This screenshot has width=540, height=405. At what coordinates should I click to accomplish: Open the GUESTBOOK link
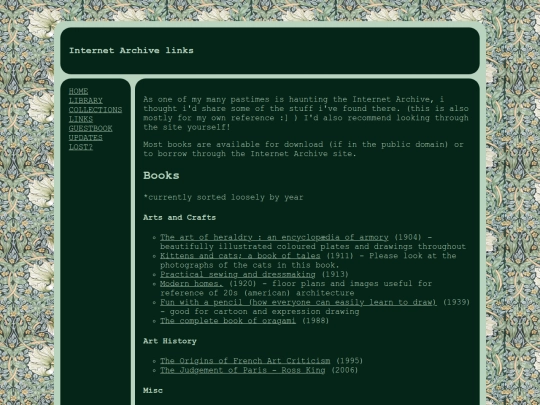pyautogui.click(x=90, y=128)
